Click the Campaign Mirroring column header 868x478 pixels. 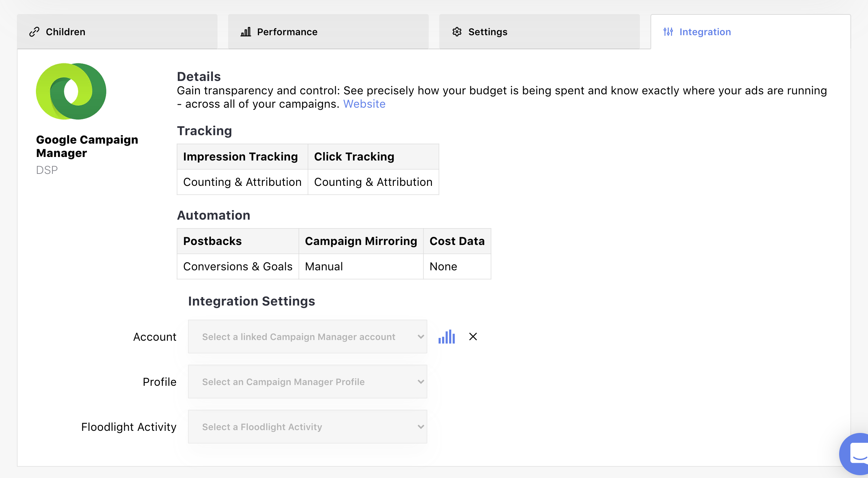(361, 241)
